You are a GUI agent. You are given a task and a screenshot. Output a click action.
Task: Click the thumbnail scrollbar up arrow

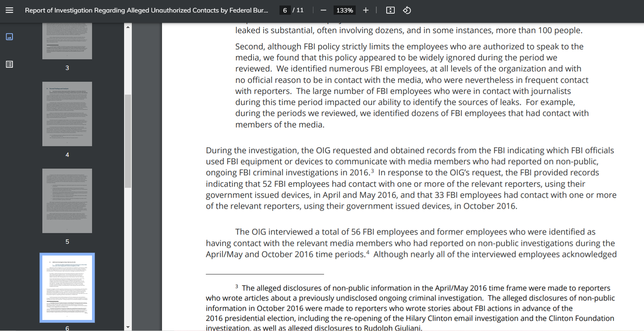click(x=128, y=27)
